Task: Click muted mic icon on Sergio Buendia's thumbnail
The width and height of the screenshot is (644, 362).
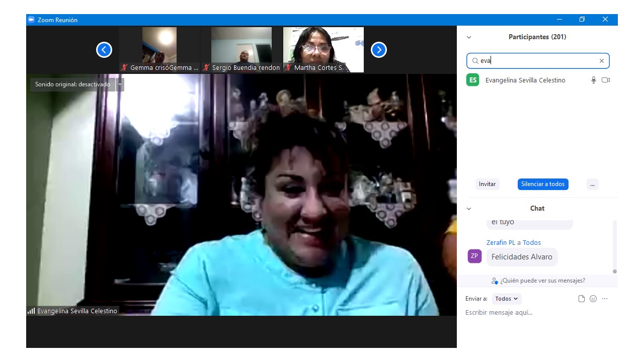Action: click(206, 67)
